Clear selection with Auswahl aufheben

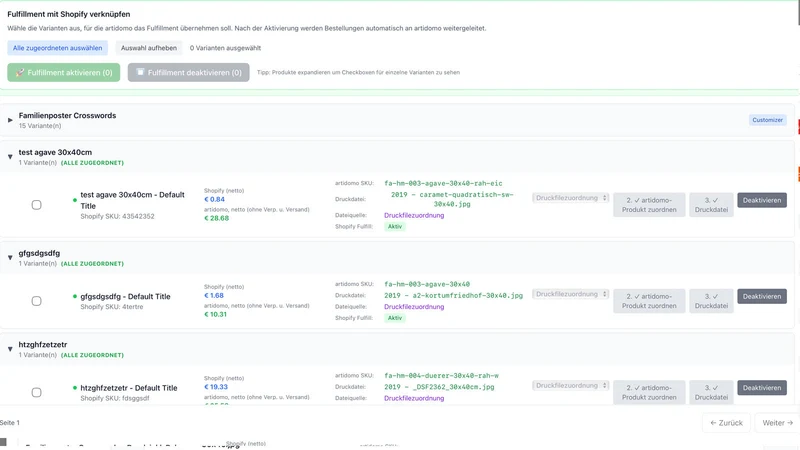[148, 48]
